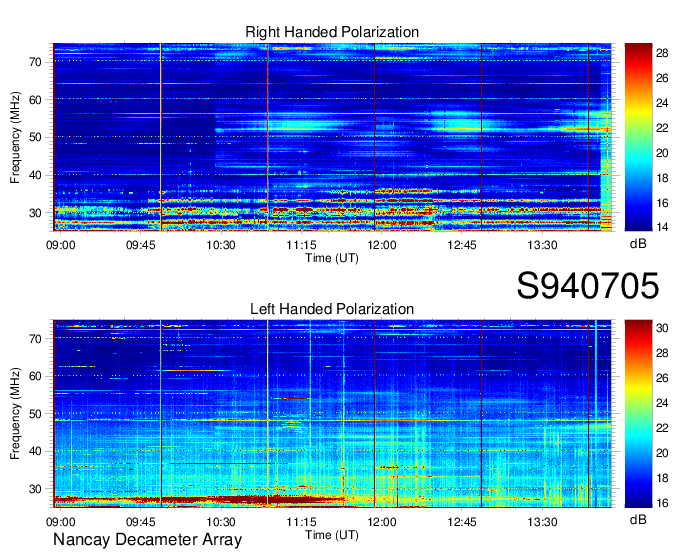Click the 70 MHz tick on lower plot
The width and height of the screenshot is (680, 552).
(36, 339)
